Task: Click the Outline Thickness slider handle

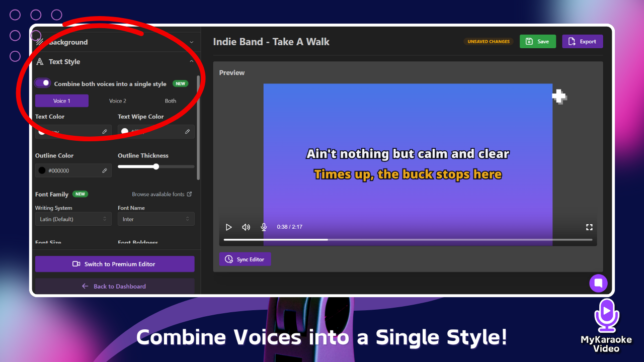Action: pos(156,166)
